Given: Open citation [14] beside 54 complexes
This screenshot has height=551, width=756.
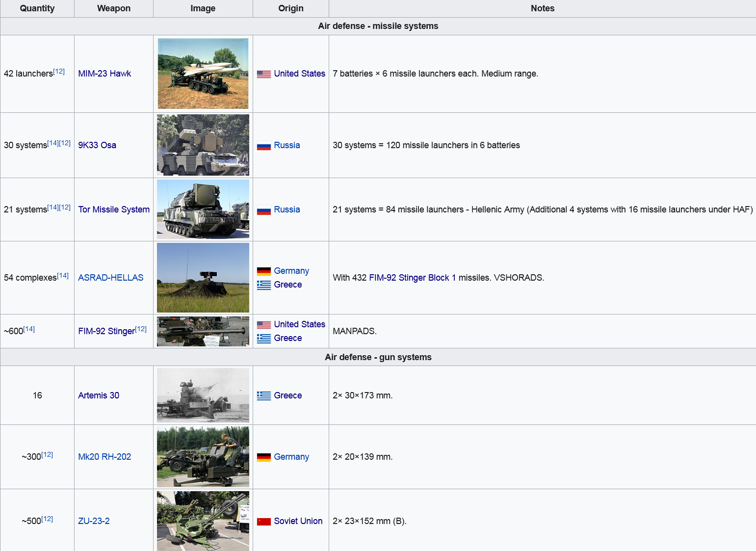Looking at the screenshot, I should (63, 275).
